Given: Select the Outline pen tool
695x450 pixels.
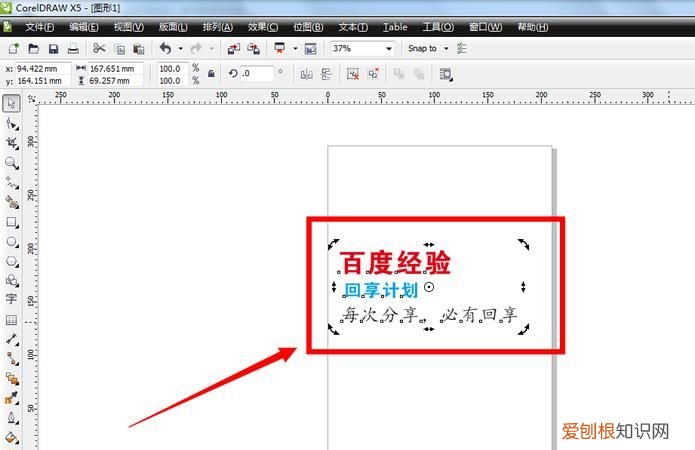Looking at the screenshot, I should tap(12, 418).
